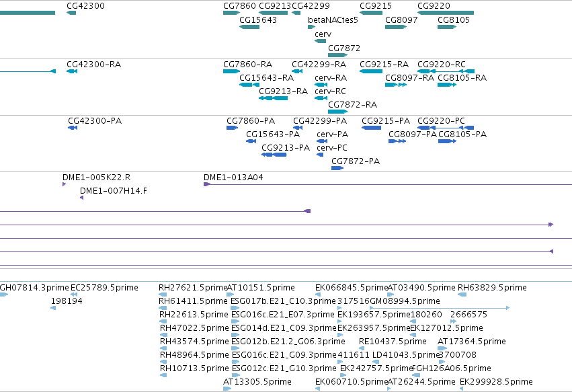Select the ESG014d.E21_C09.3prime EST glyph
Viewport: 572px width, 392px height.
point(235,335)
